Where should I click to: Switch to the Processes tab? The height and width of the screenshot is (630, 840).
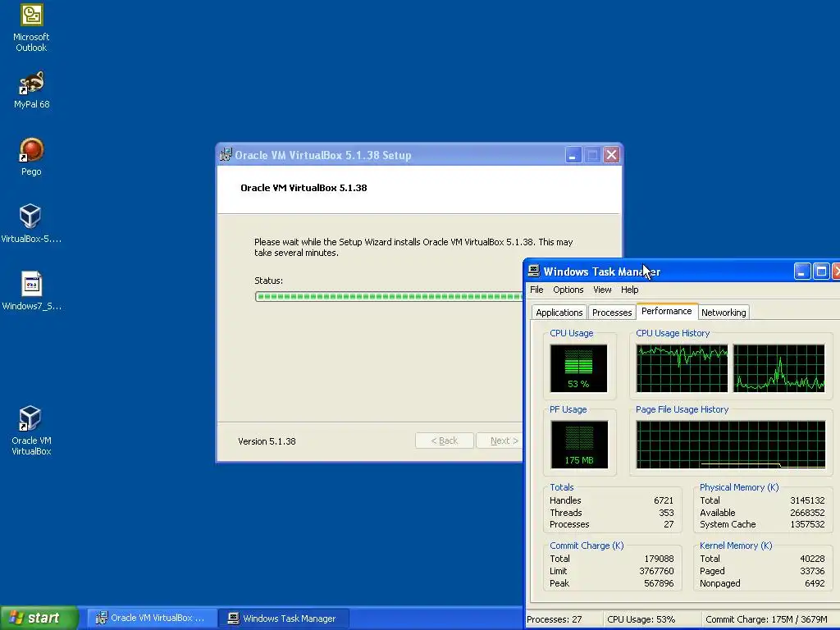click(612, 313)
